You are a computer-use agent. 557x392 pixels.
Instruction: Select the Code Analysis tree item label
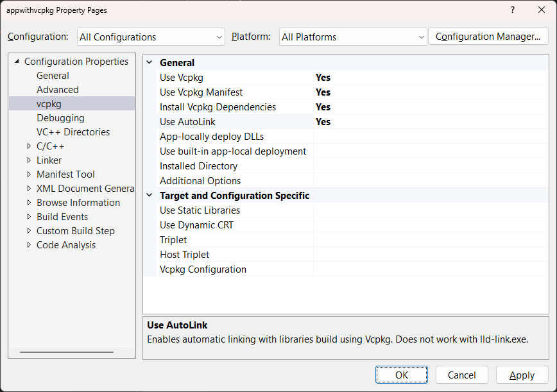tap(66, 245)
